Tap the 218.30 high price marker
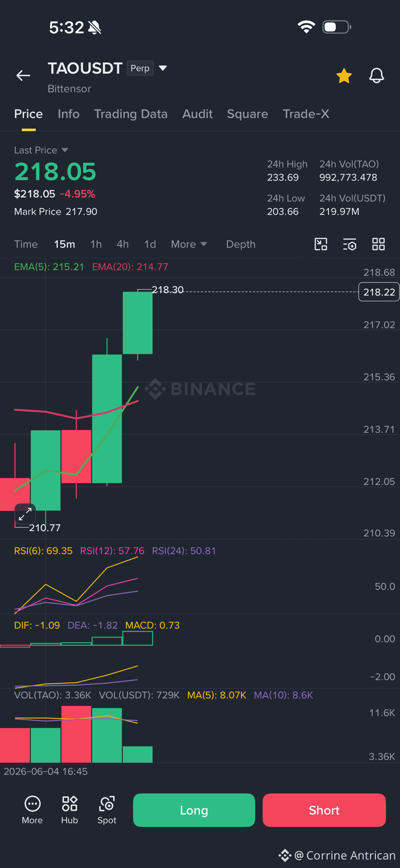 point(168,290)
